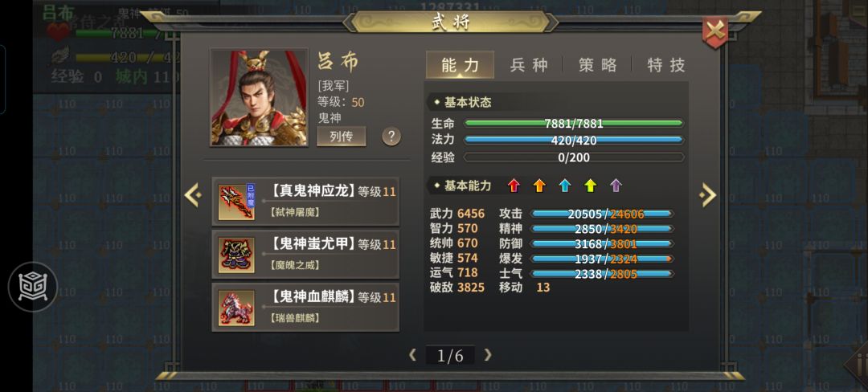868x392 pixels.
Task: Go to previous general with left gold arrow
Action: [x=193, y=195]
